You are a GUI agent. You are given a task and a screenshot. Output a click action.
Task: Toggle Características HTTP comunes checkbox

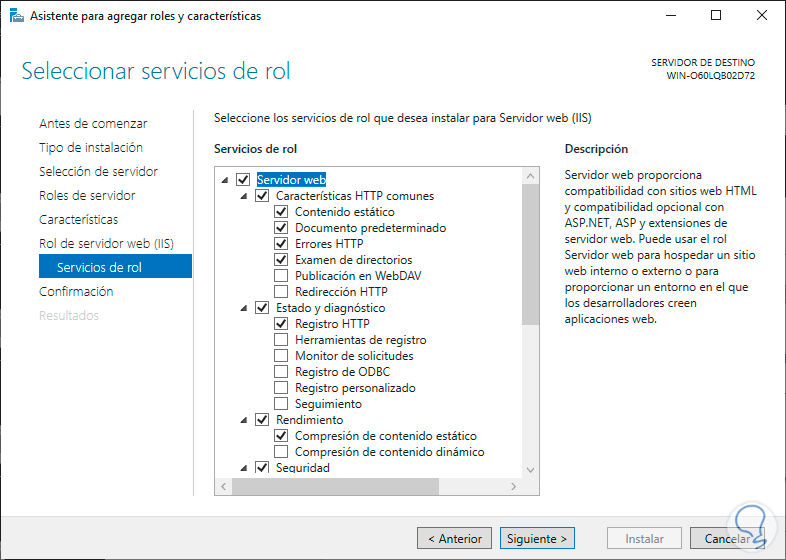[x=262, y=196]
